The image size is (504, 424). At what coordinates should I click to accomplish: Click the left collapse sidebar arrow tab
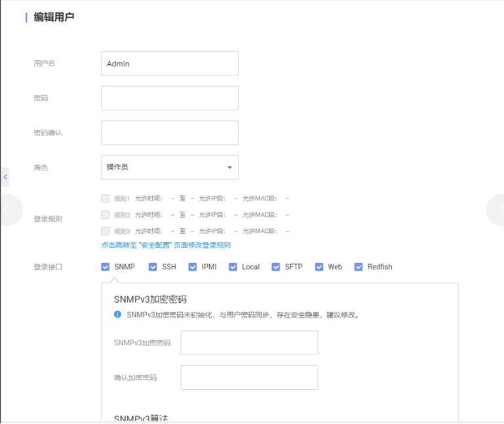coord(5,176)
